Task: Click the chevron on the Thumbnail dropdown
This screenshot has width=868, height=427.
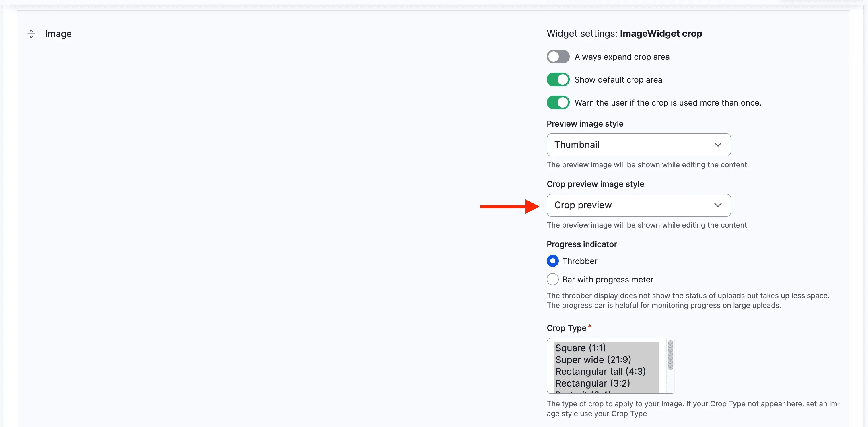Action: 718,145
